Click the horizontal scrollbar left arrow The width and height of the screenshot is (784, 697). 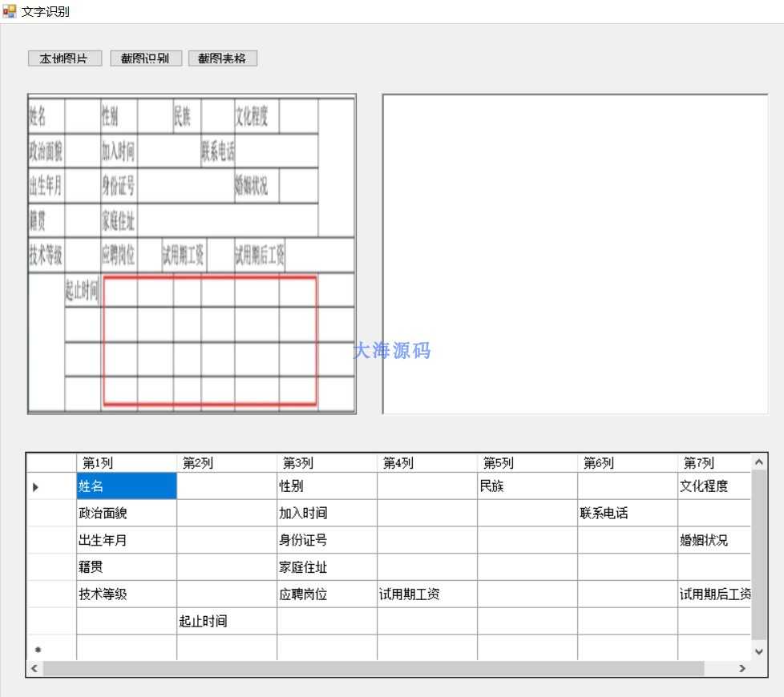(34, 668)
